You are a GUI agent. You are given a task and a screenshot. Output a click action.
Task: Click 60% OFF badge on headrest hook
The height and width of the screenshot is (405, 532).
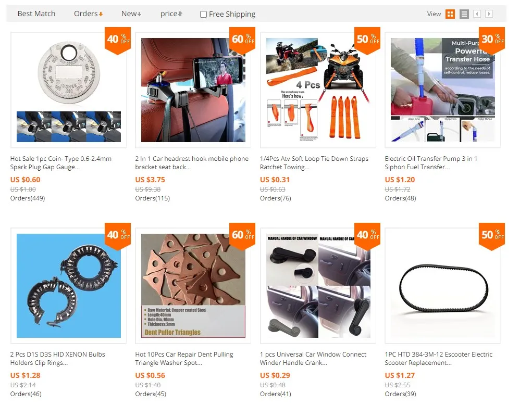[x=242, y=40]
